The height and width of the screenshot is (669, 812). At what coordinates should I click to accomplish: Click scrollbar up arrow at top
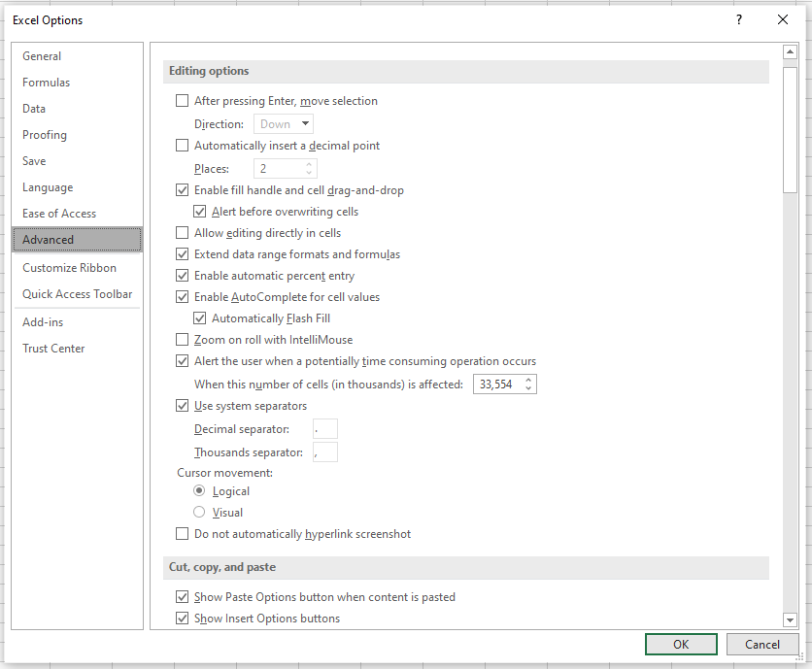[790, 52]
